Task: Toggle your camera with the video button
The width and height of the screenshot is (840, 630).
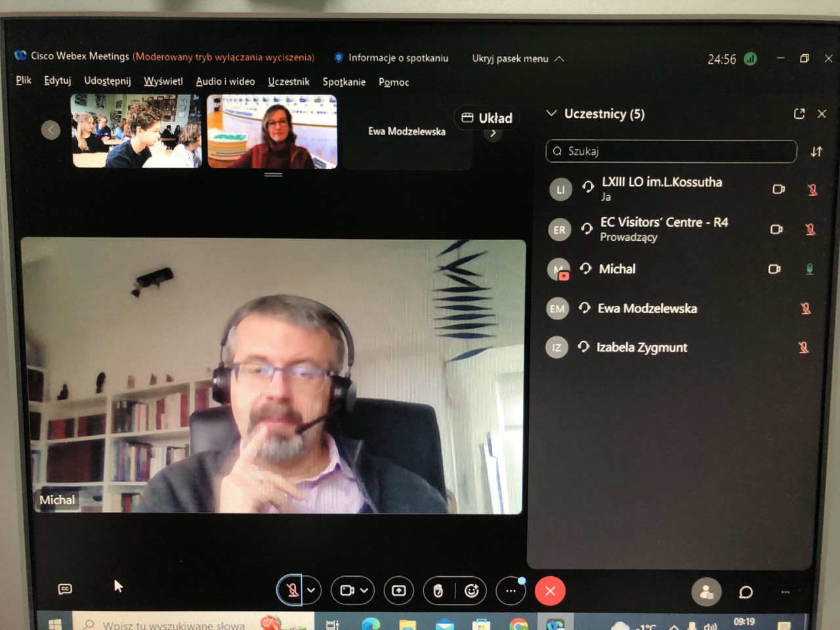Action: [346, 591]
